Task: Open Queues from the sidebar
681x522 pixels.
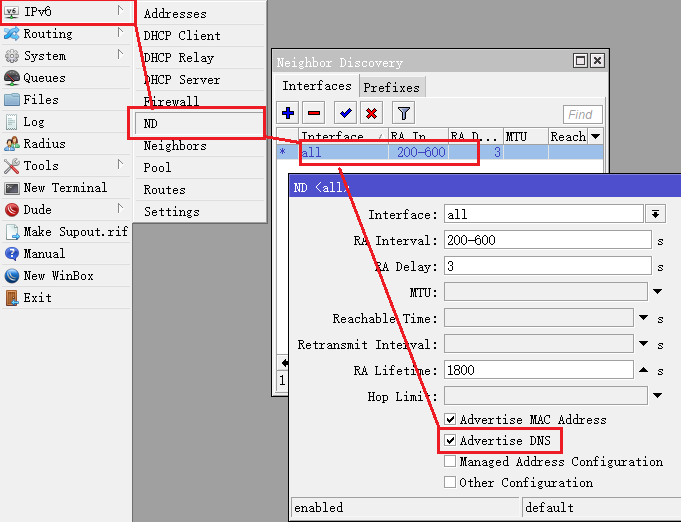Action: tap(44, 78)
